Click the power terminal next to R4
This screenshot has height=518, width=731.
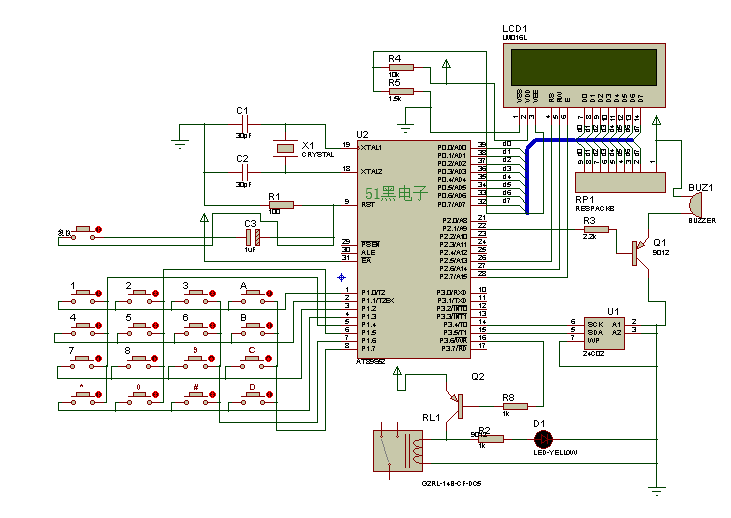click(446, 64)
